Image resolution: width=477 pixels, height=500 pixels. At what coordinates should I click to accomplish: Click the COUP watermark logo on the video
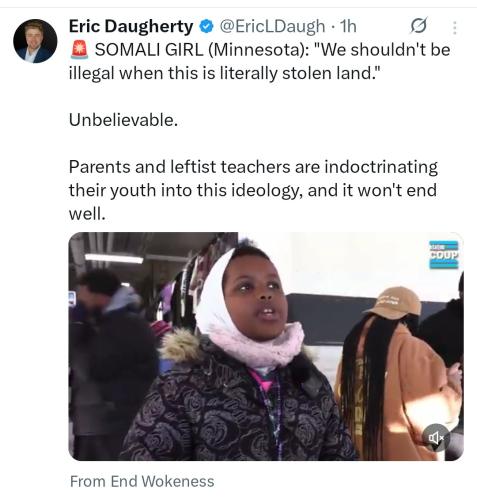[444, 255]
